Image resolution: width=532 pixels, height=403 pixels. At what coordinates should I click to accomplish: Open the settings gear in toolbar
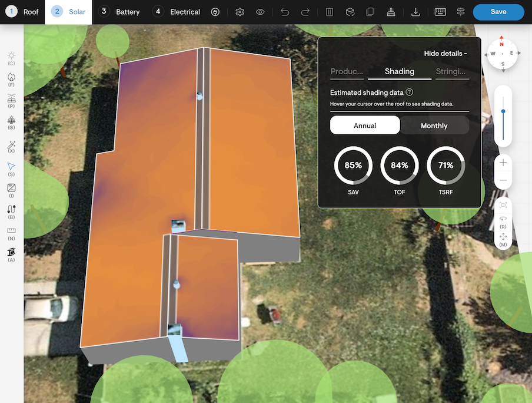coord(240,12)
